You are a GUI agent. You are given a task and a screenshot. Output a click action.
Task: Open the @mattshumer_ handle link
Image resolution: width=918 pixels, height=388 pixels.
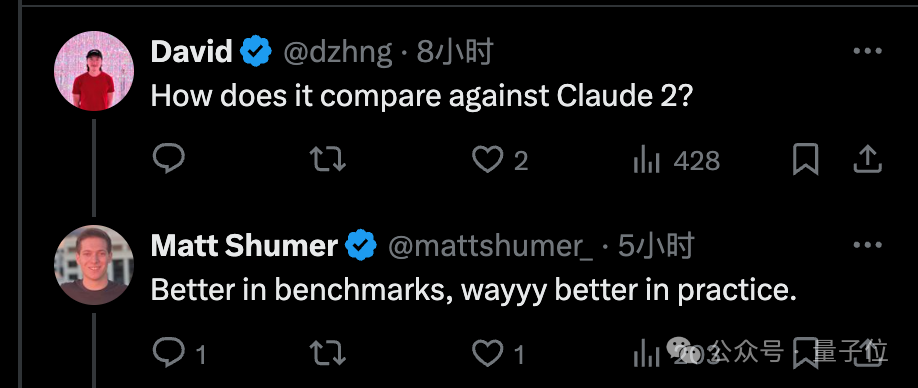click(x=491, y=246)
